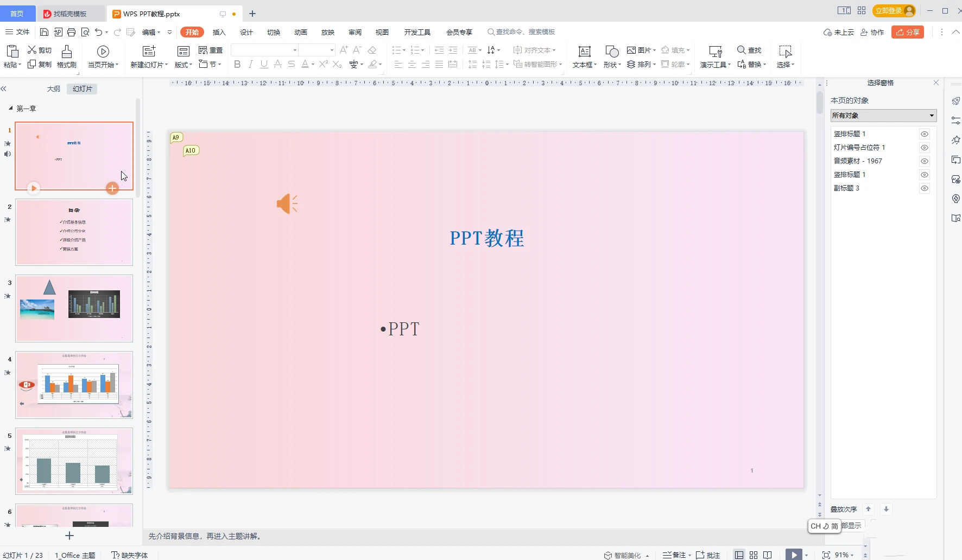The height and width of the screenshot is (560, 962).
Task: Click the New Slide icon
Action: click(149, 51)
